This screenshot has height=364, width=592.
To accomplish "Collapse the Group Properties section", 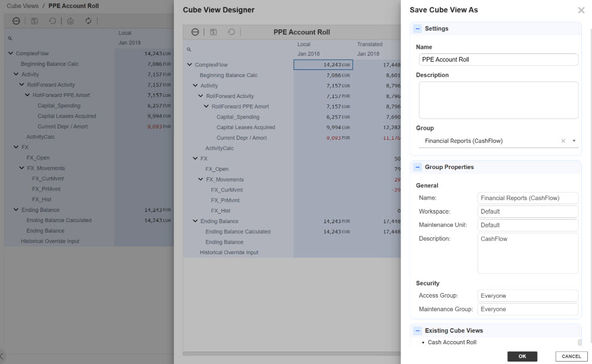I will pos(418,167).
